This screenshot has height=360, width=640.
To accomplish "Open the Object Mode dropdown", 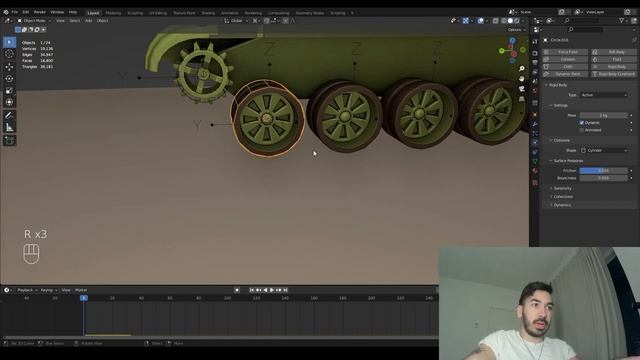I will pos(34,20).
